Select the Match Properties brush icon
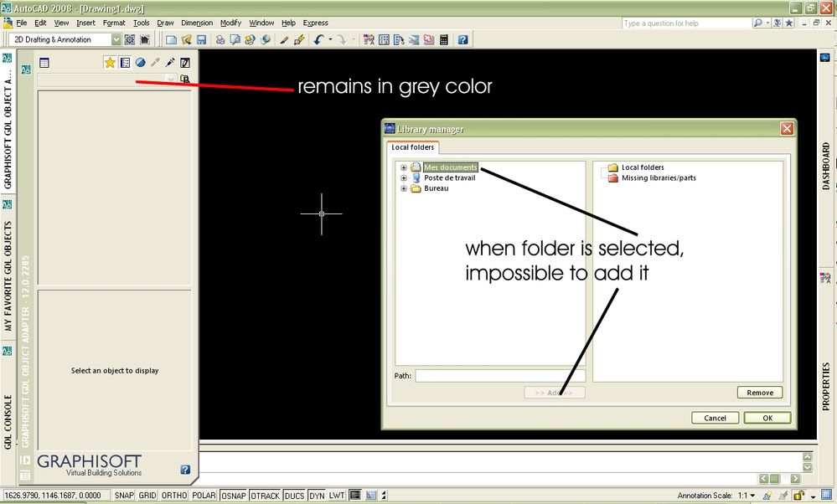This screenshot has width=837, height=504. (x=284, y=39)
